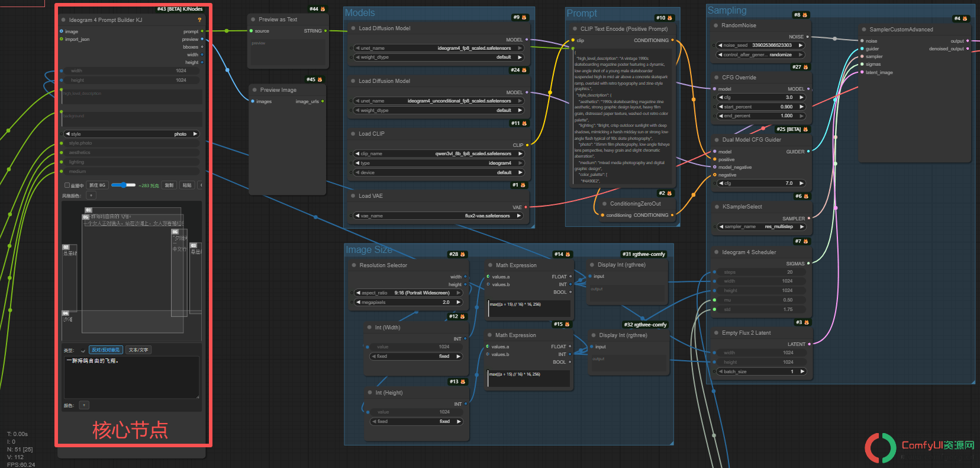Click the 复制 button
The image size is (980, 468).
[169, 185]
